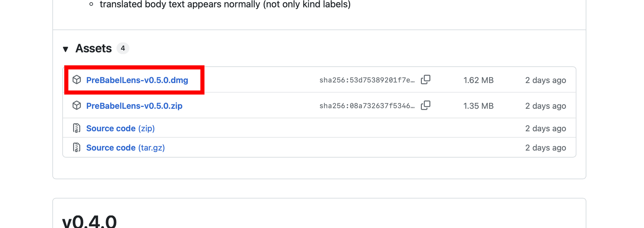Click the Assets count badge showing 4
The height and width of the screenshot is (228, 644).
tap(123, 48)
